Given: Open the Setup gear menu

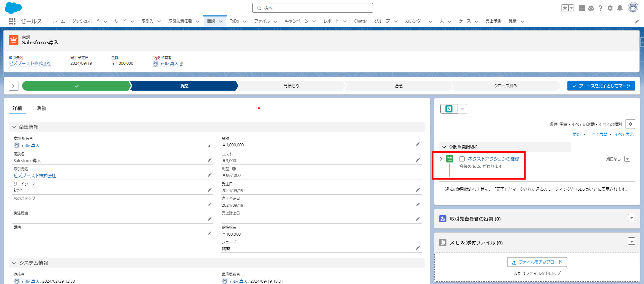Looking at the screenshot, I should 610,8.
